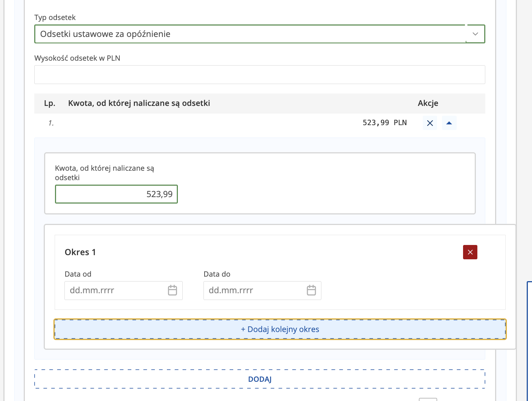Click the Data od date input

[124, 291]
